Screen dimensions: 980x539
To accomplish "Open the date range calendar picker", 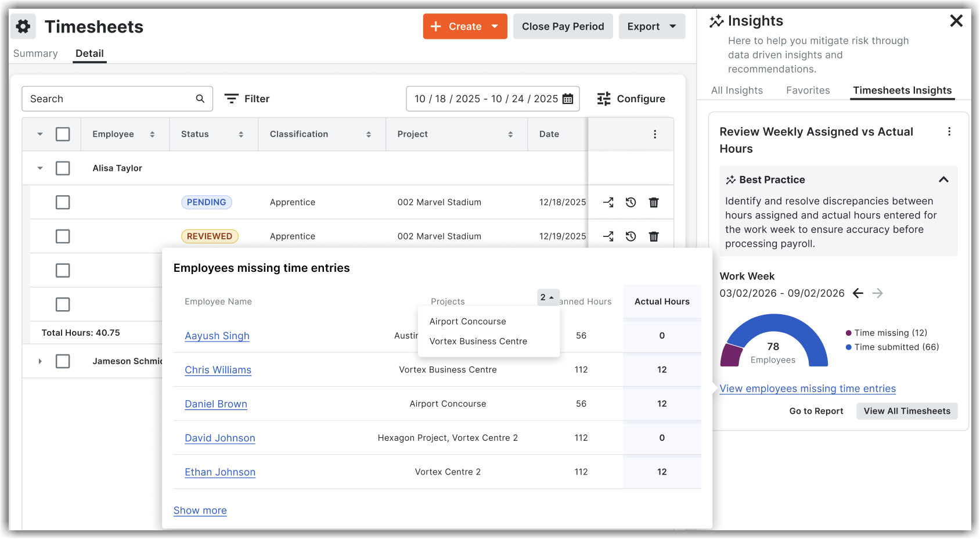I will [x=565, y=99].
